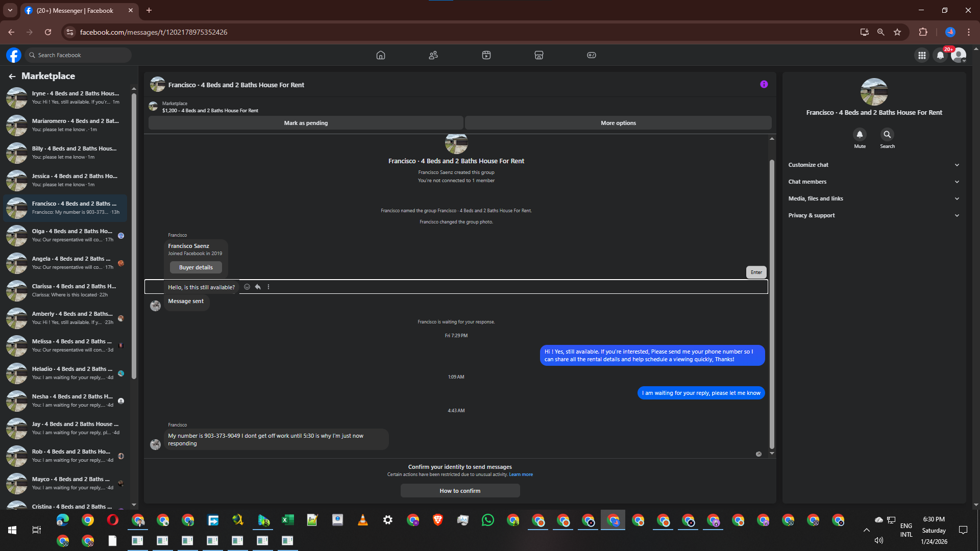Open the Facebook apps menu grid icon
The image size is (980, 551).
tap(922, 55)
